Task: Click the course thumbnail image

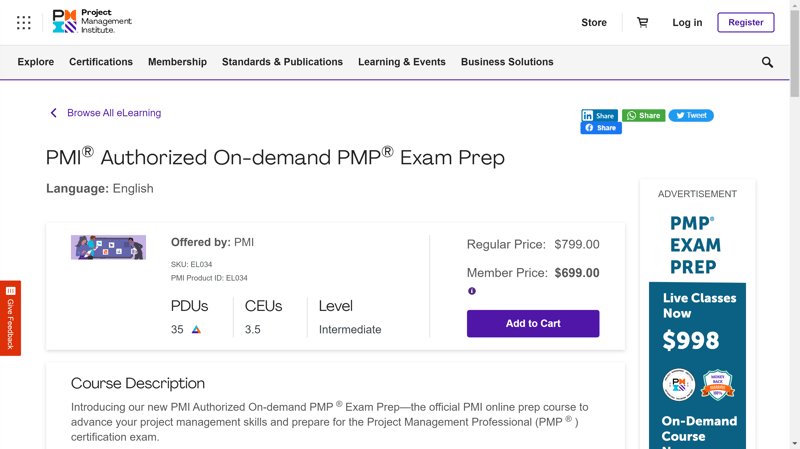Action: point(108,247)
